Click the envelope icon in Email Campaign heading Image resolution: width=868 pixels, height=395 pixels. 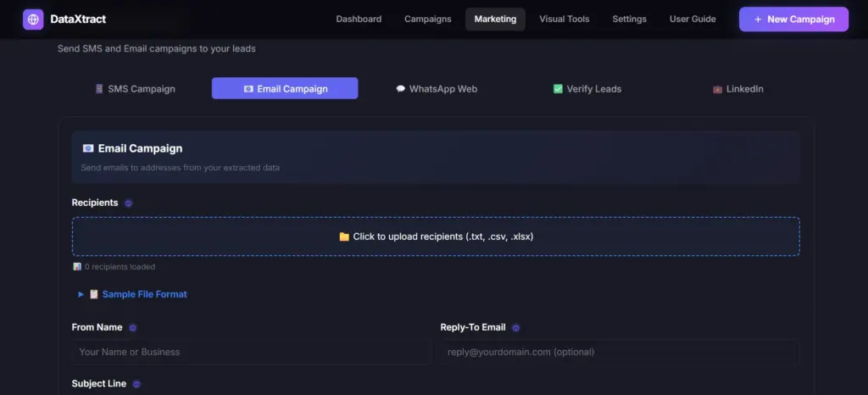click(x=88, y=148)
